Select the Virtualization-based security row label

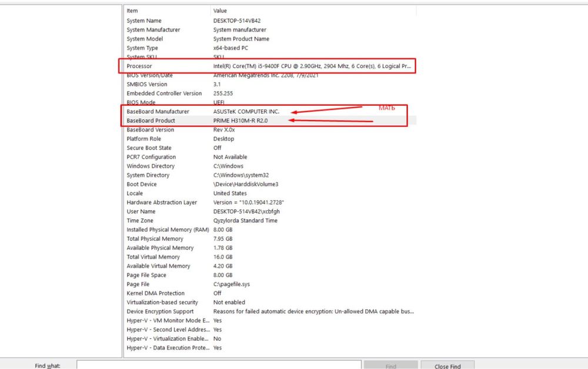pos(162,303)
